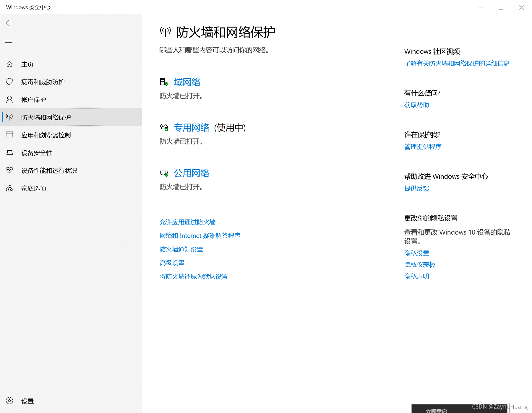Click the family icon for 家庭选项
532x413 pixels.
tap(9, 188)
